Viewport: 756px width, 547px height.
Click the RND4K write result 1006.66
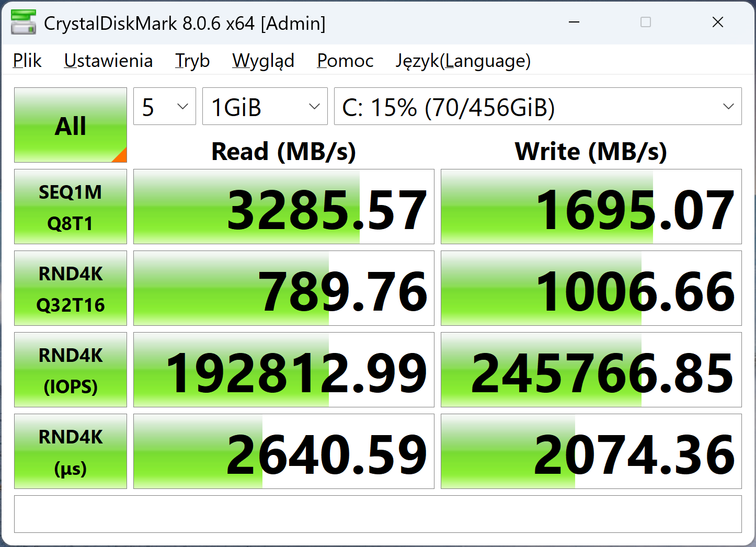coord(591,289)
